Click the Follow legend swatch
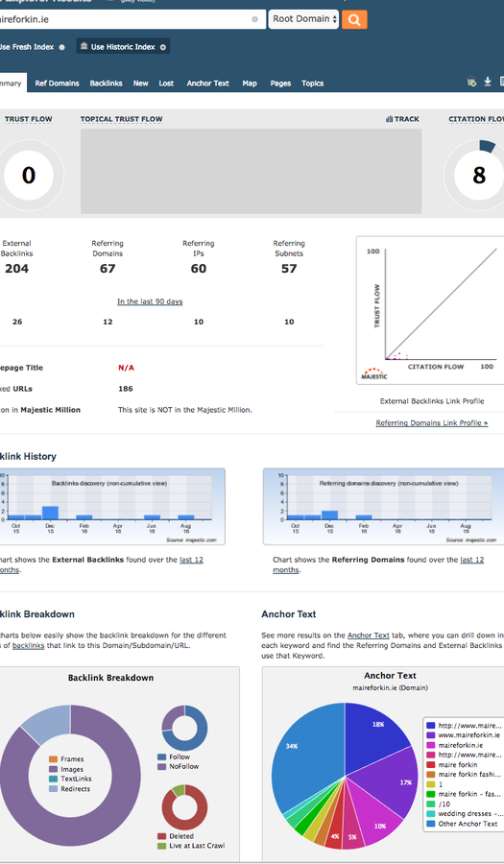The width and height of the screenshot is (504, 864). tap(162, 757)
